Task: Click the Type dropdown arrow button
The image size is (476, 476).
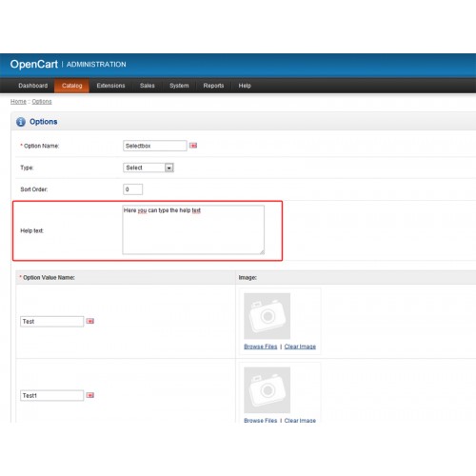Action: pyautogui.click(x=169, y=168)
